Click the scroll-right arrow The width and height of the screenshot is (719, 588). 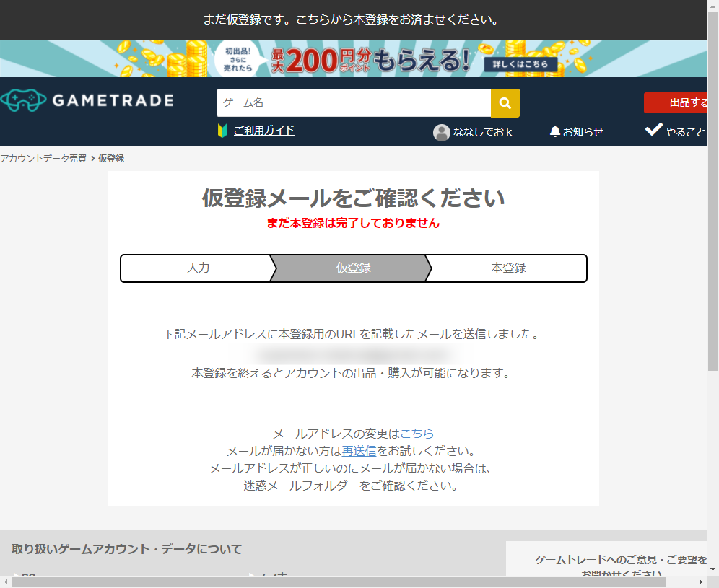[701, 582]
